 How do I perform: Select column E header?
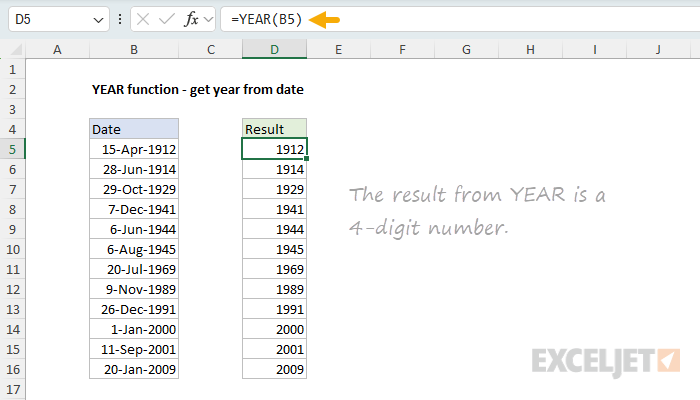(x=338, y=50)
